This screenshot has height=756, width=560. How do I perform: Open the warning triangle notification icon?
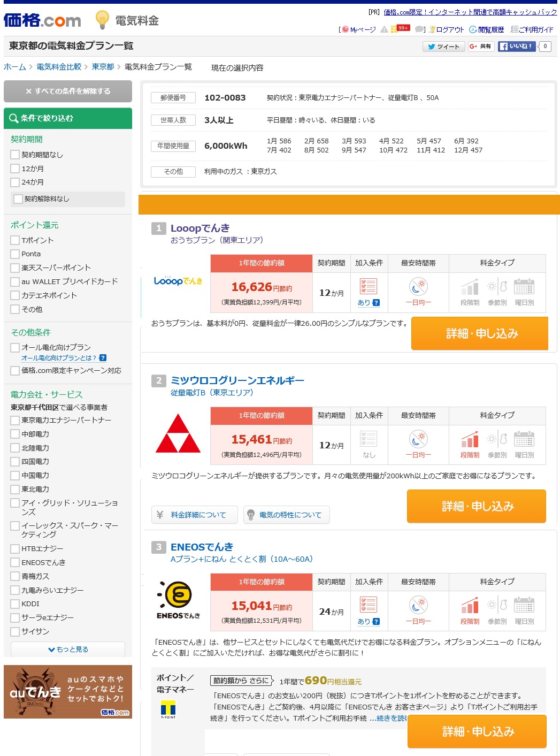click(x=384, y=29)
